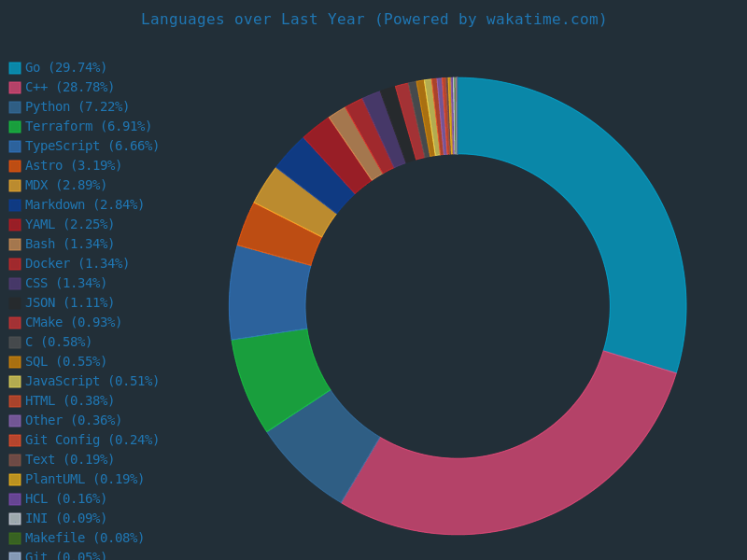Click the orange Astro donut slice
Image resolution: width=747 pixels, height=560 pixels.
point(278,235)
